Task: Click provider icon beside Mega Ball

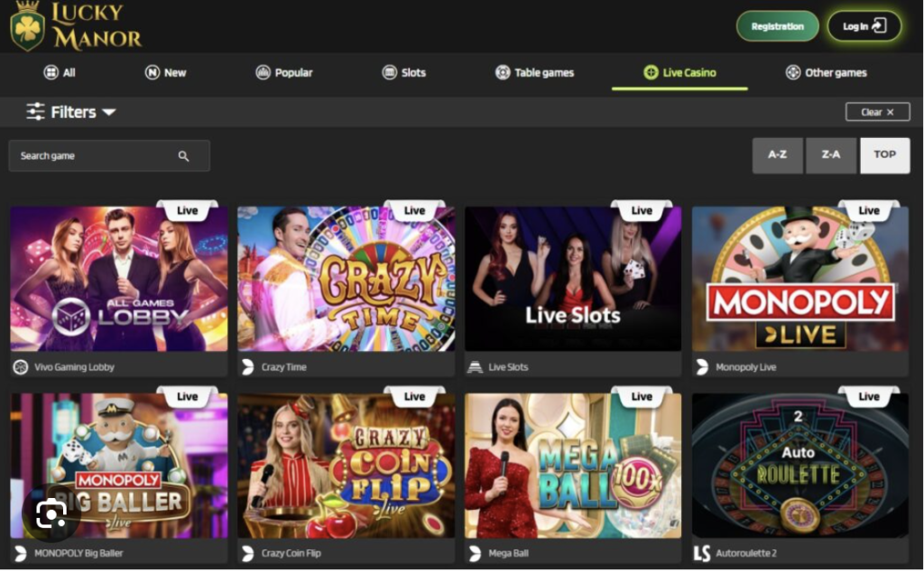Action: click(x=475, y=553)
